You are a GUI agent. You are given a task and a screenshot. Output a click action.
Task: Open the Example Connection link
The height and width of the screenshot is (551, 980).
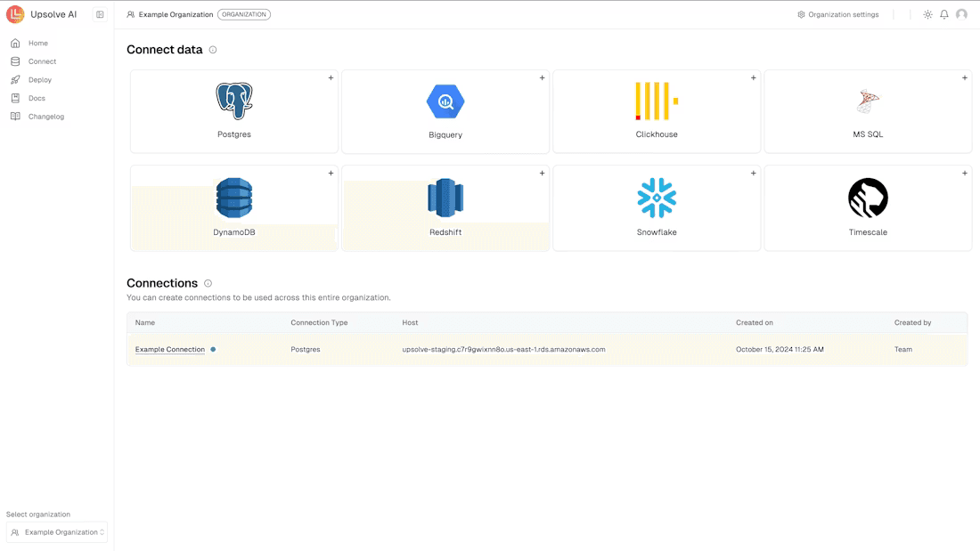tap(170, 349)
